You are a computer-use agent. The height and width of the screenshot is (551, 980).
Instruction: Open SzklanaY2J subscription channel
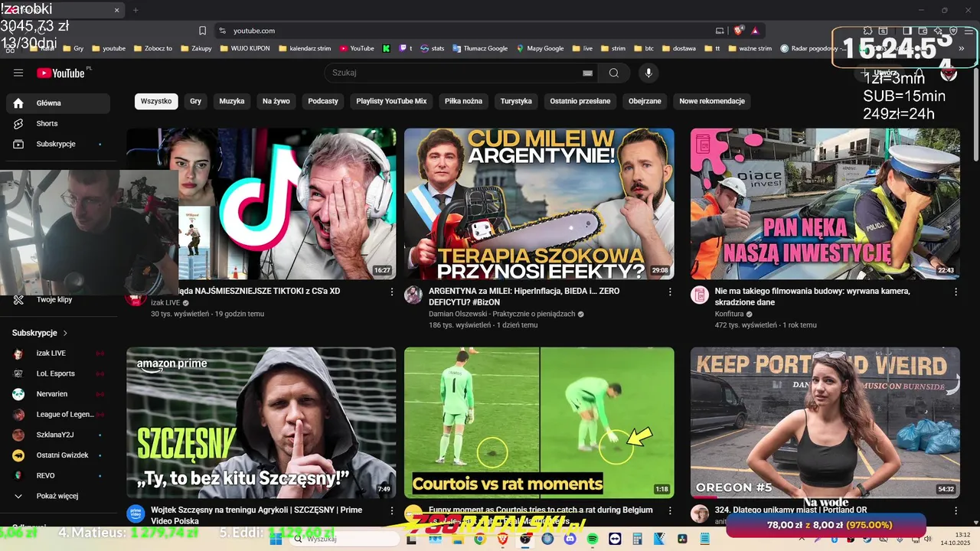(58, 435)
